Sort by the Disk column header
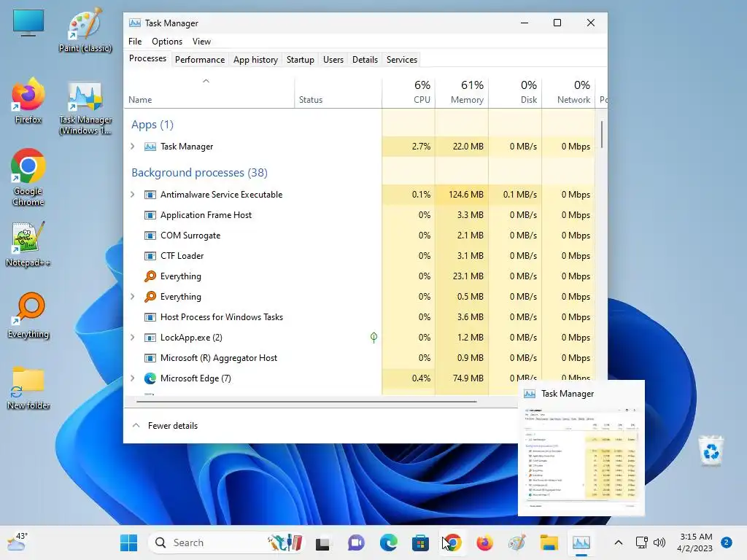Image resolution: width=747 pixels, height=560 pixels. click(516, 93)
